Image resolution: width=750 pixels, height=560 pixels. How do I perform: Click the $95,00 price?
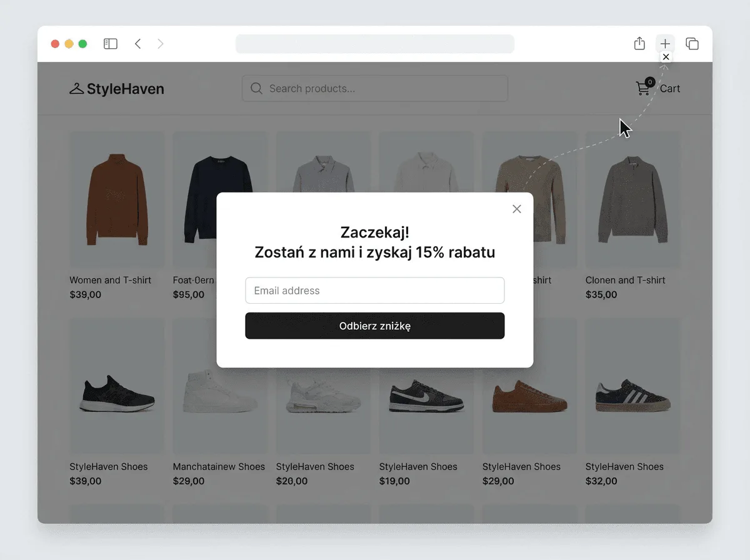189,294
